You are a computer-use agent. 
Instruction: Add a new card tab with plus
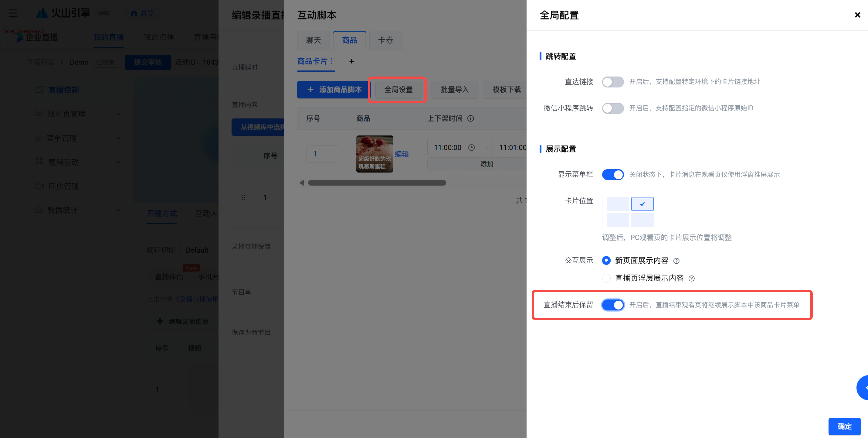point(351,61)
